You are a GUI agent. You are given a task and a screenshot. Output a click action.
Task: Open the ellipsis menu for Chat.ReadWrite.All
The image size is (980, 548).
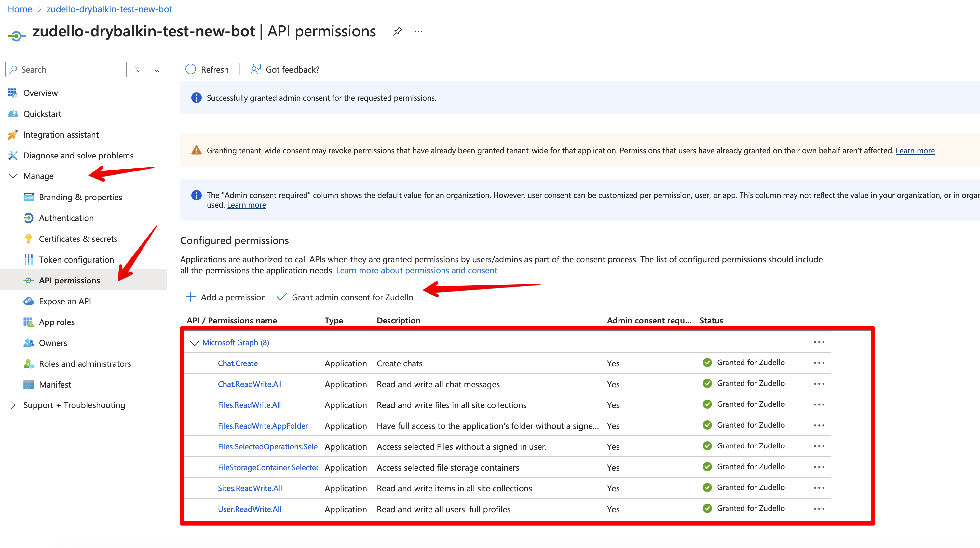point(819,384)
